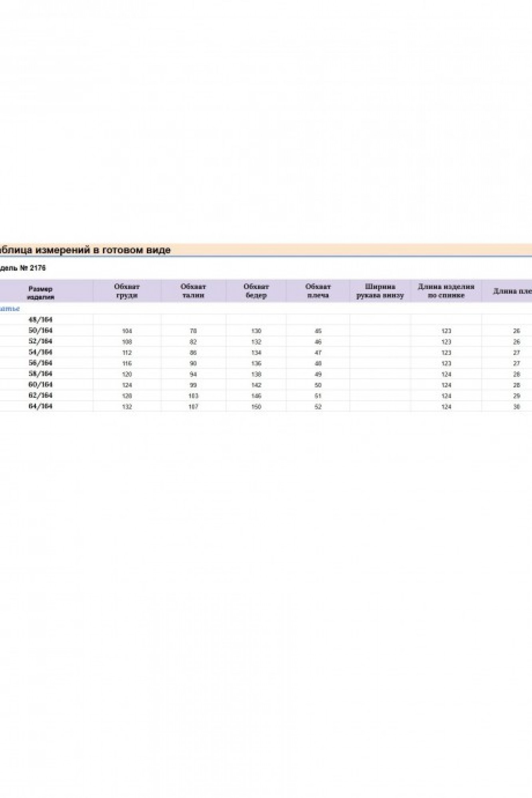Click chest value 132 in 64/164 row
This screenshot has width=532, height=798.
pos(127,407)
